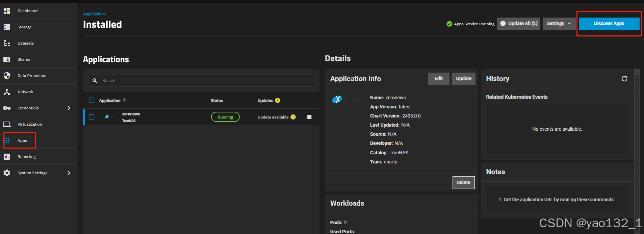Click the details panel vertical scrollbar
644x234 pixels.
[637, 151]
